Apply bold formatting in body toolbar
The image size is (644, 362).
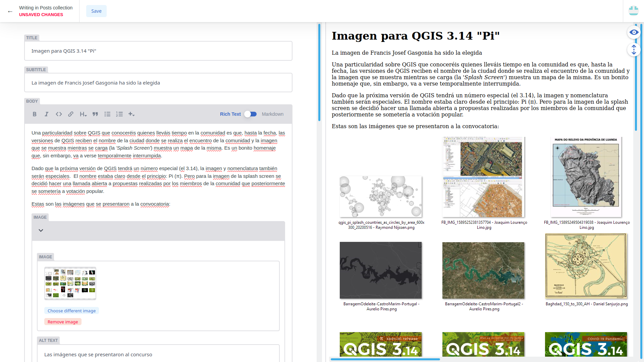[x=35, y=114]
